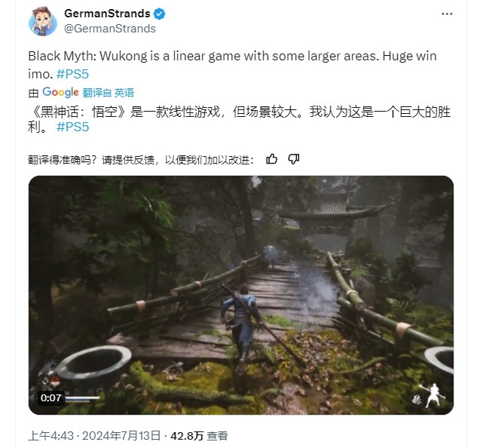The width and height of the screenshot is (480, 448).
Task: Click the blue verified badge
Action: tap(159, 14)
